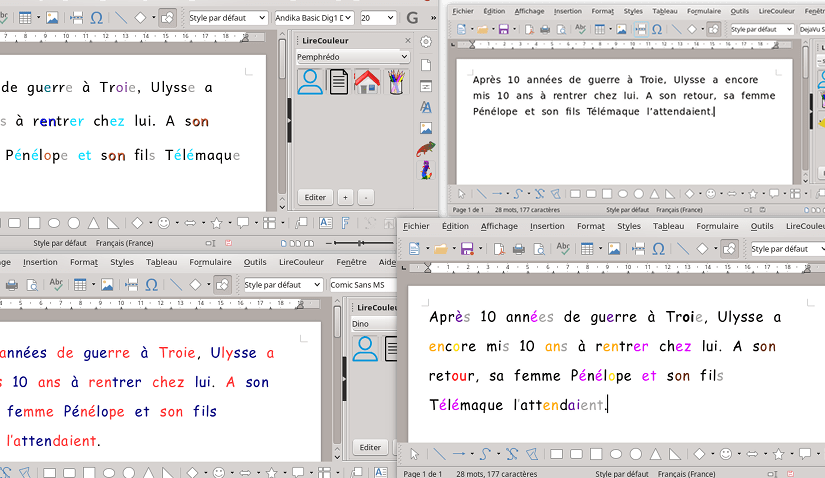
Task: Click the chameleon icon in the sidebar strip
Action: click(x=426, y=149)
